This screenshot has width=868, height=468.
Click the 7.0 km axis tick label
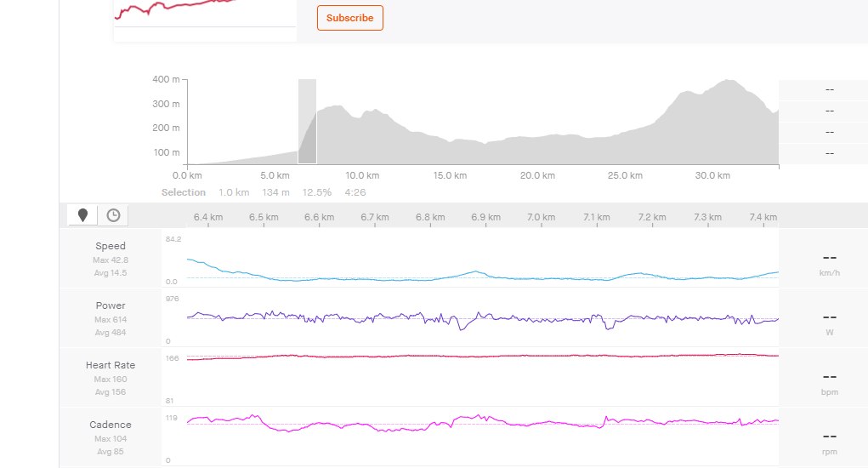[541, 217]
